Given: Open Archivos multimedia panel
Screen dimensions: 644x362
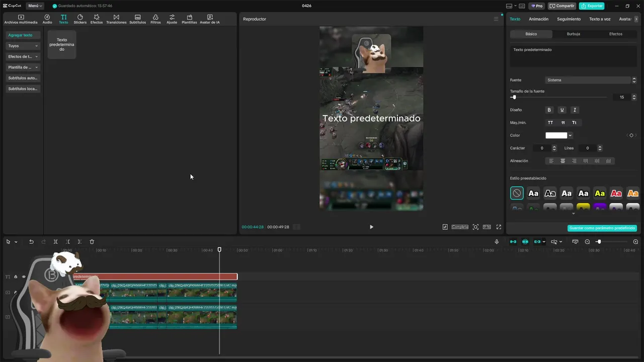Looking at the screenshot, I should 21,19.
